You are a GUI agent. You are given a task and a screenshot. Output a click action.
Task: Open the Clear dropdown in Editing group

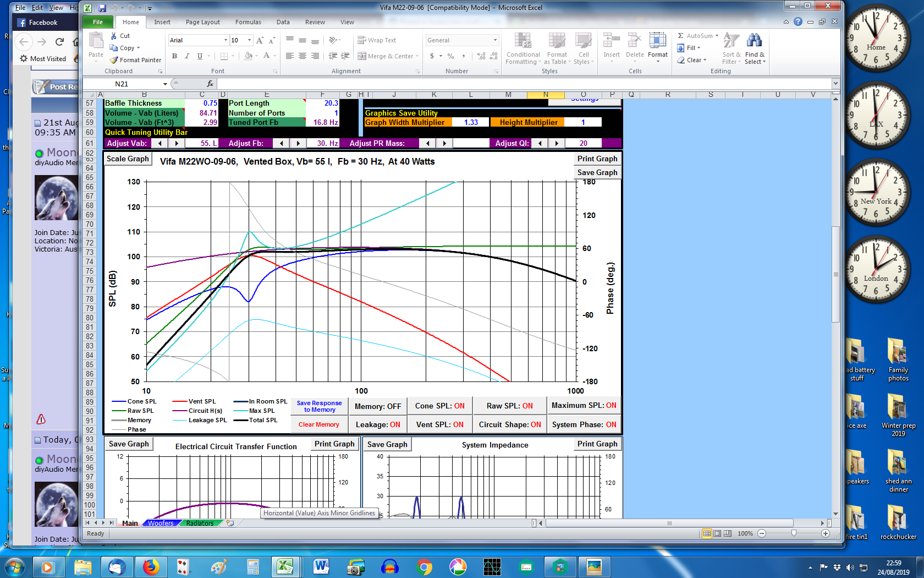pos(705,60)
